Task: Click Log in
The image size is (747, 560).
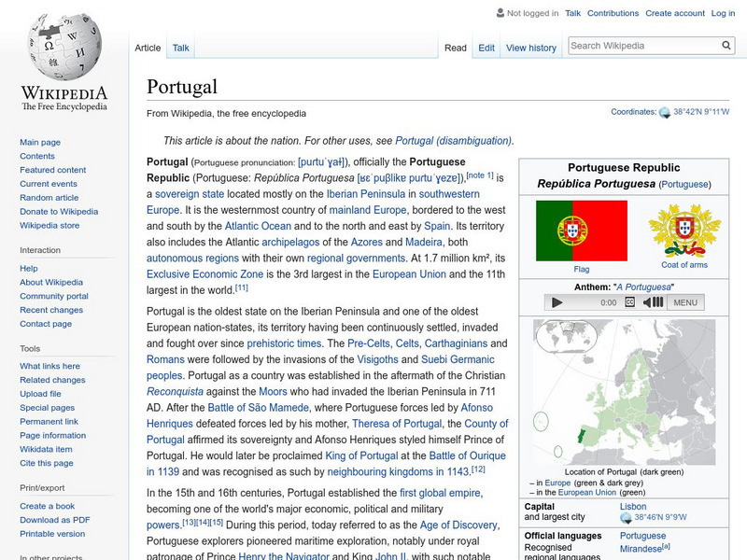Action: click(723, 13)
